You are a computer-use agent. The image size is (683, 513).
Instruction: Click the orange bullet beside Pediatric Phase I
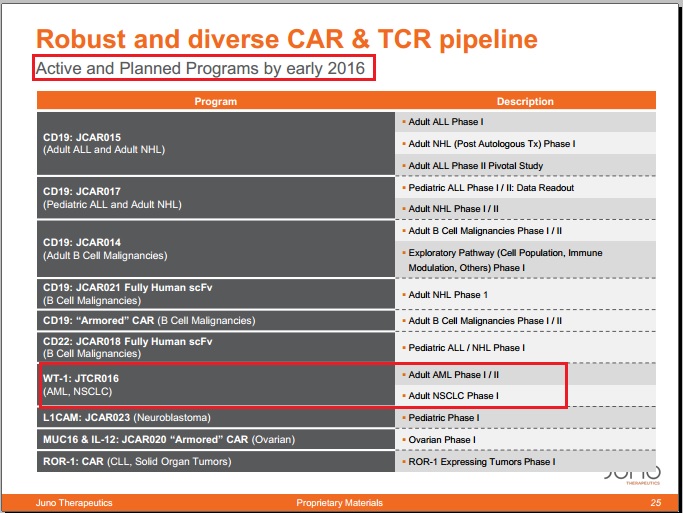403,417
